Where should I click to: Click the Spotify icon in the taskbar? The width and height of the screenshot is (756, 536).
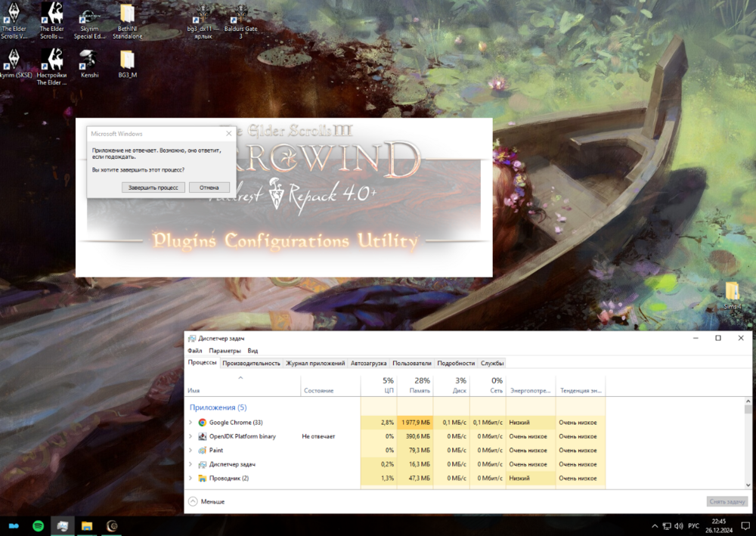coord(38,525)
